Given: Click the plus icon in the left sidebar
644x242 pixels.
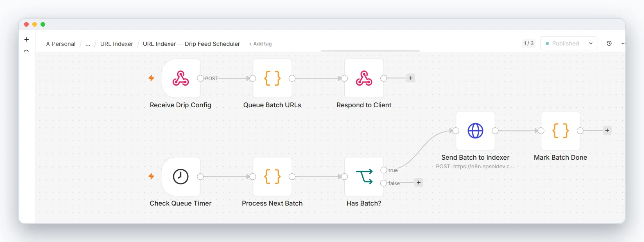Looking at the screenshot, I should tap(27, 39).
